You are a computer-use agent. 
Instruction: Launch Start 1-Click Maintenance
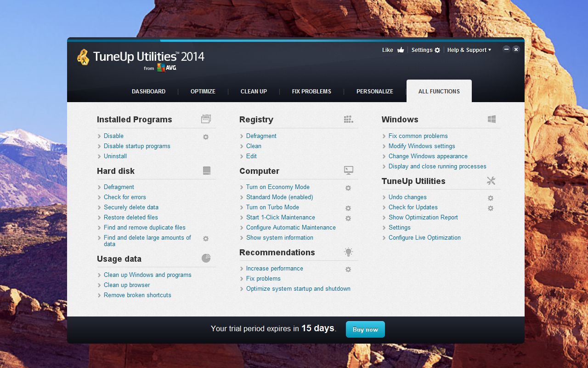coord(281,217)
